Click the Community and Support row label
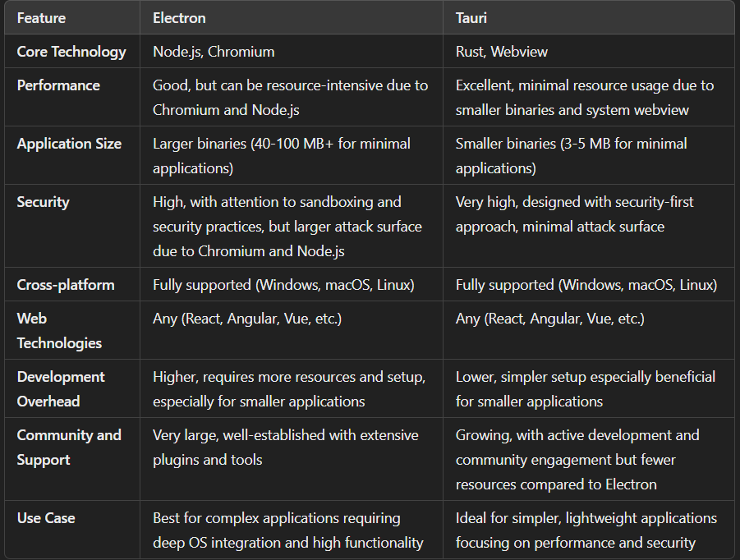Viewport: 740px width, 560px height. pyautogui.click(x=70, y=447)
